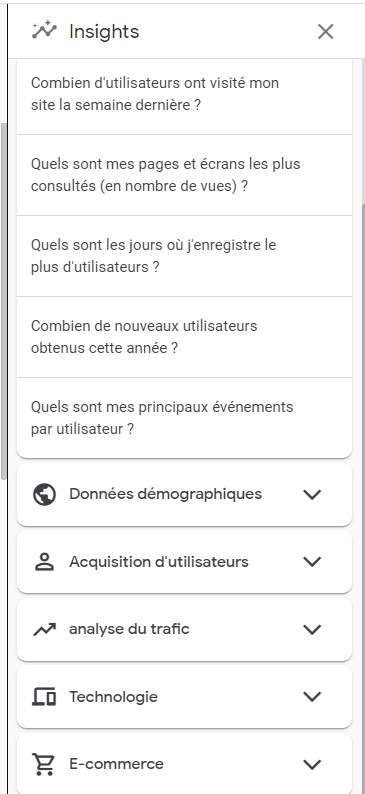Viewport: 365px width, 794px height.
Task: Click the globe icon for Données démographiques
Action: point(45,494)
